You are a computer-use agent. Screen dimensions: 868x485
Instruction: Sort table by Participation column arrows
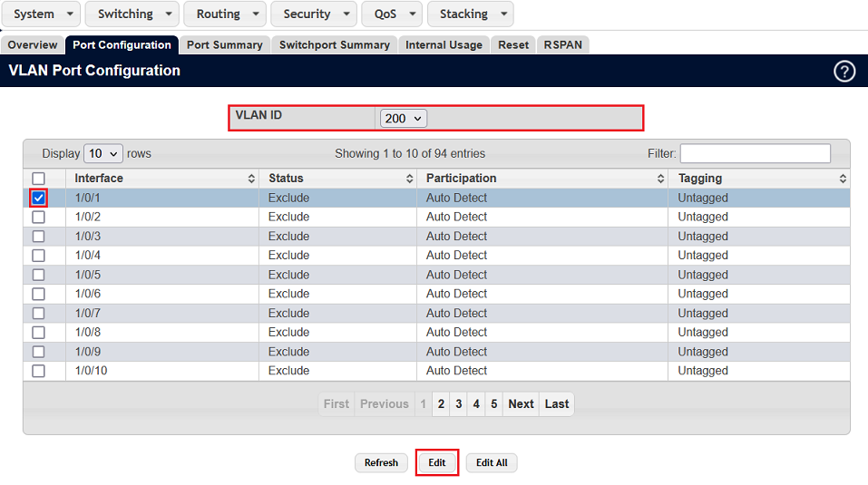point(660,179)
